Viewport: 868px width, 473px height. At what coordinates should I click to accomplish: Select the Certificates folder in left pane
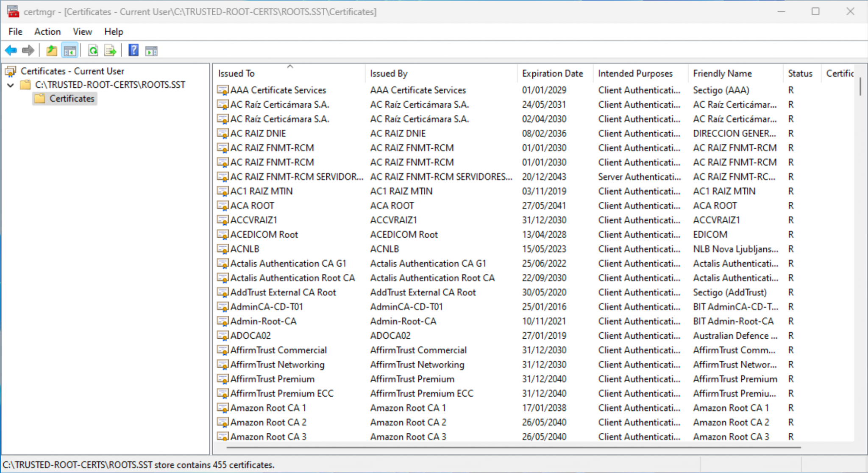(70, 98)
